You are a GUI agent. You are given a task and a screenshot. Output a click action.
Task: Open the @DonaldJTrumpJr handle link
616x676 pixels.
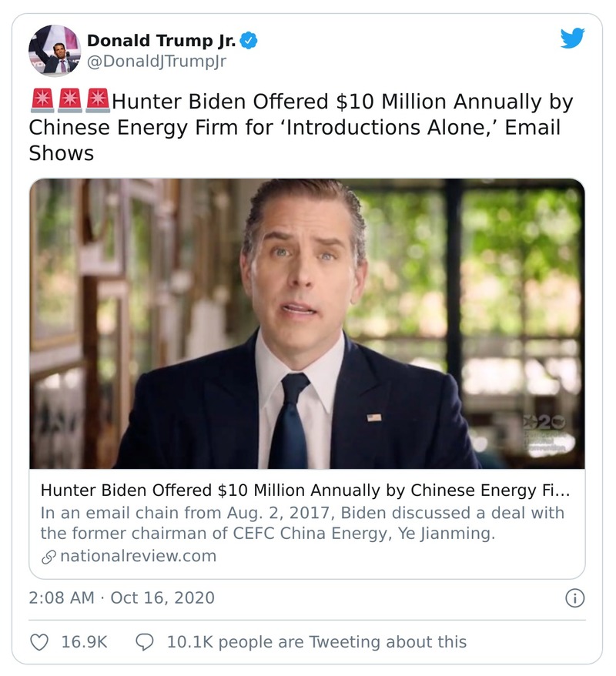[156, 62]
